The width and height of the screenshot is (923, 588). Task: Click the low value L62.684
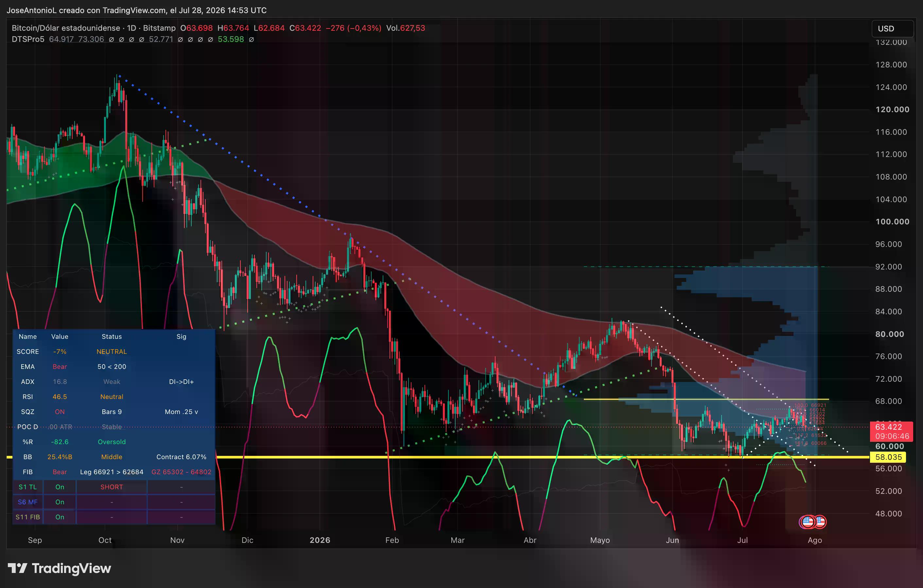(x=269, y=28)
